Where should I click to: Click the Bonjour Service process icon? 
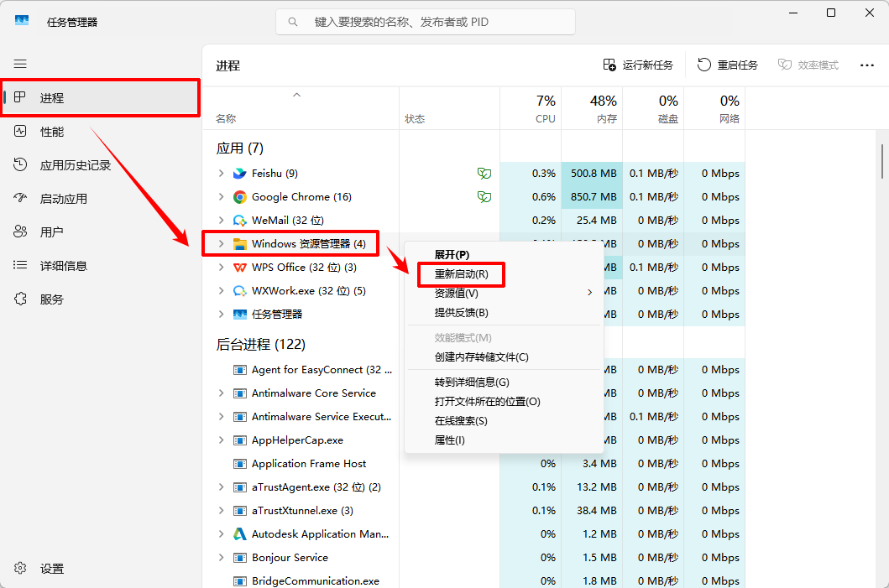coord(240,558)
